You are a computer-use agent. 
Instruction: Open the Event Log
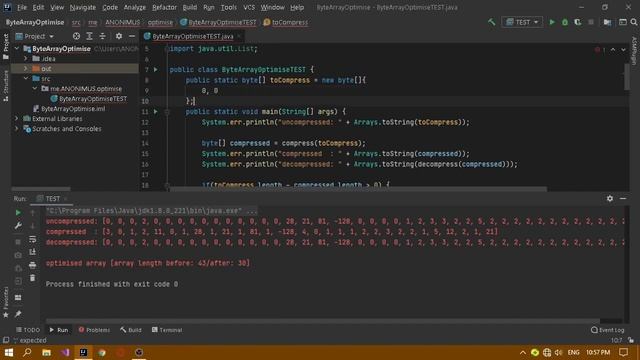[607, 330]
